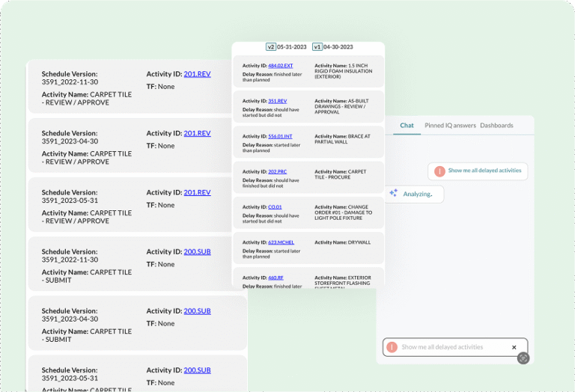Click delay reason of activity 623.MCHEL

(271, 254)
